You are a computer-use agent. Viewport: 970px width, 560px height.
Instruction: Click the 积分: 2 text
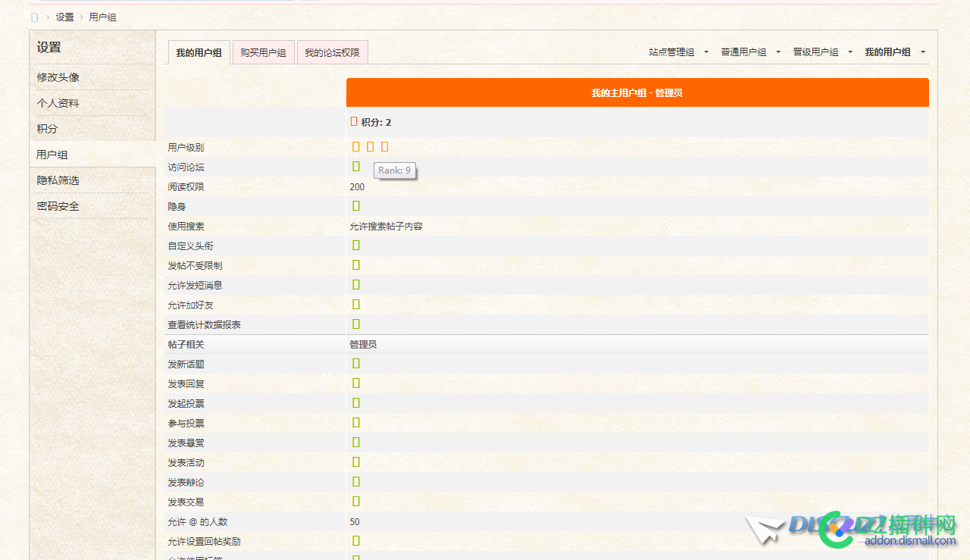(x=376, y=122)
